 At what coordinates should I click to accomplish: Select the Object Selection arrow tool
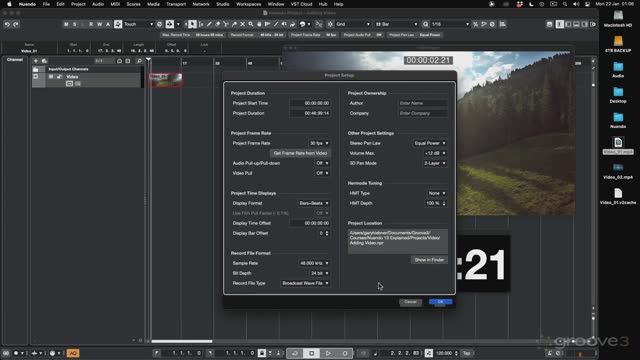(x=192, y=24)
